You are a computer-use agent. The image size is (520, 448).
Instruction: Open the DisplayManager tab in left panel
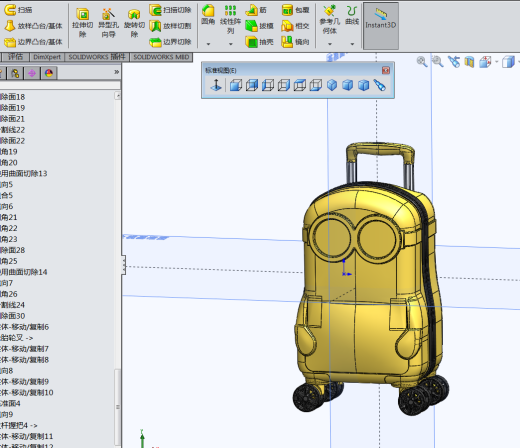click(x=49, y=73)
